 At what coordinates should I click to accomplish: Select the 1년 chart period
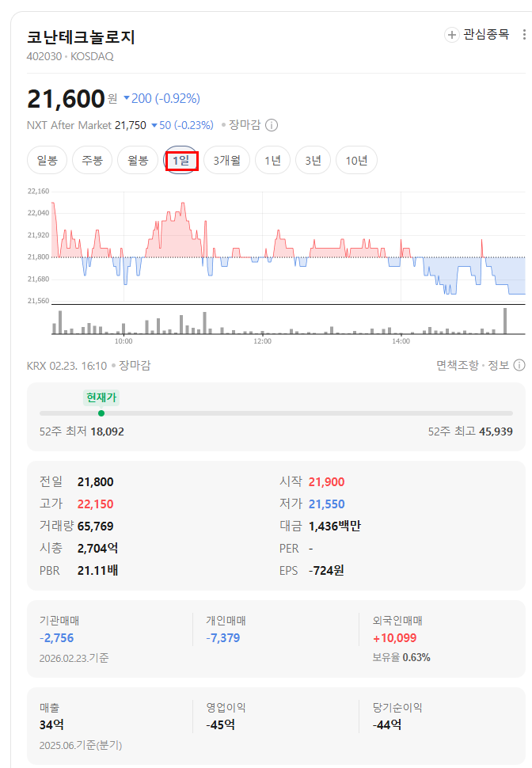click(x=273, y=160)
